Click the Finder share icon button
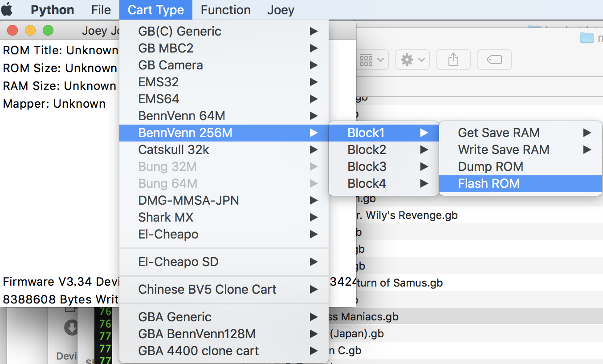603x364 pixels. point(453,60)
